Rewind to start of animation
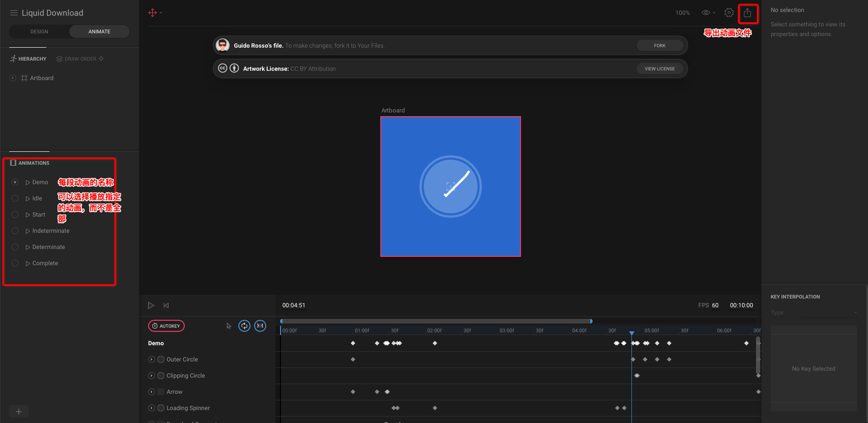This screenshot has width=868, height=423. tap(166, 305)
